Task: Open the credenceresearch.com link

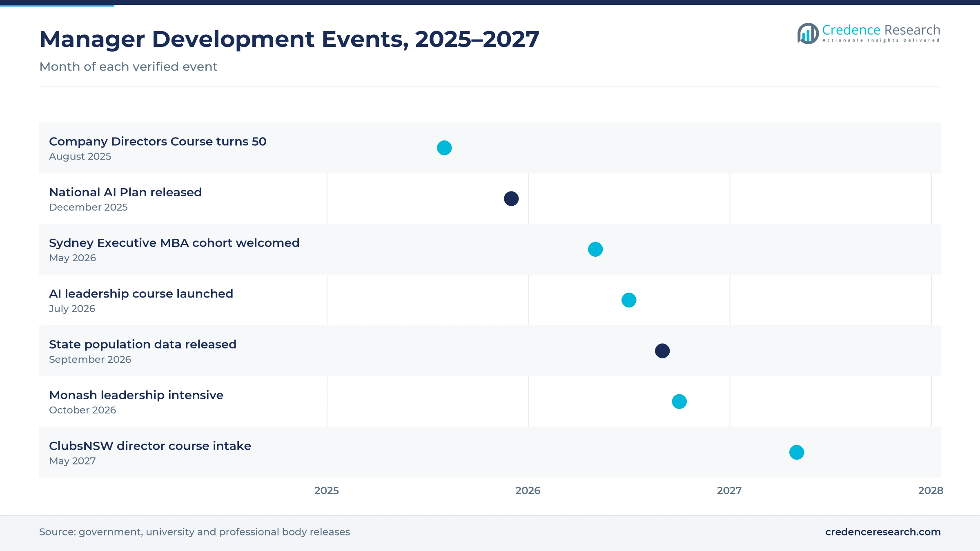Action: (x=883, y=532)
